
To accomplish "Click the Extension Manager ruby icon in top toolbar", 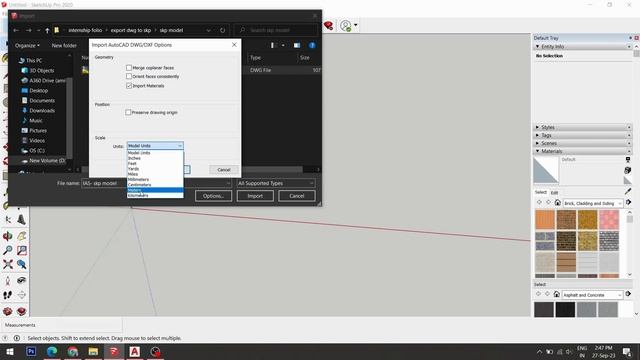I will [329, 26].
